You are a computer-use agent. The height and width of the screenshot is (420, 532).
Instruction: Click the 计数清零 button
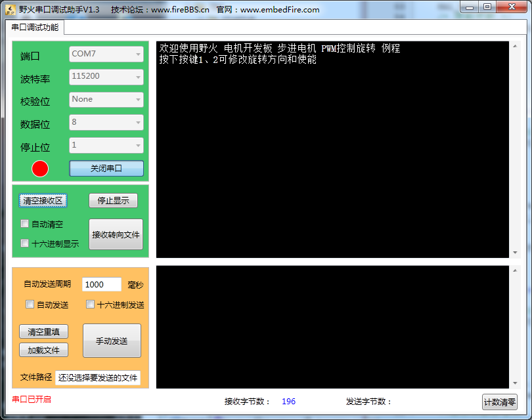[499, 402]
